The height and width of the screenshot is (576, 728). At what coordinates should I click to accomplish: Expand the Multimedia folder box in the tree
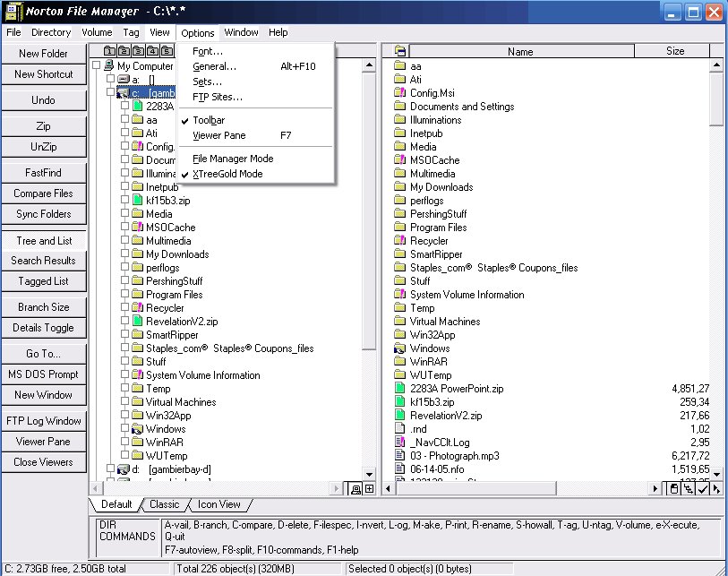(x=124, y=240)
